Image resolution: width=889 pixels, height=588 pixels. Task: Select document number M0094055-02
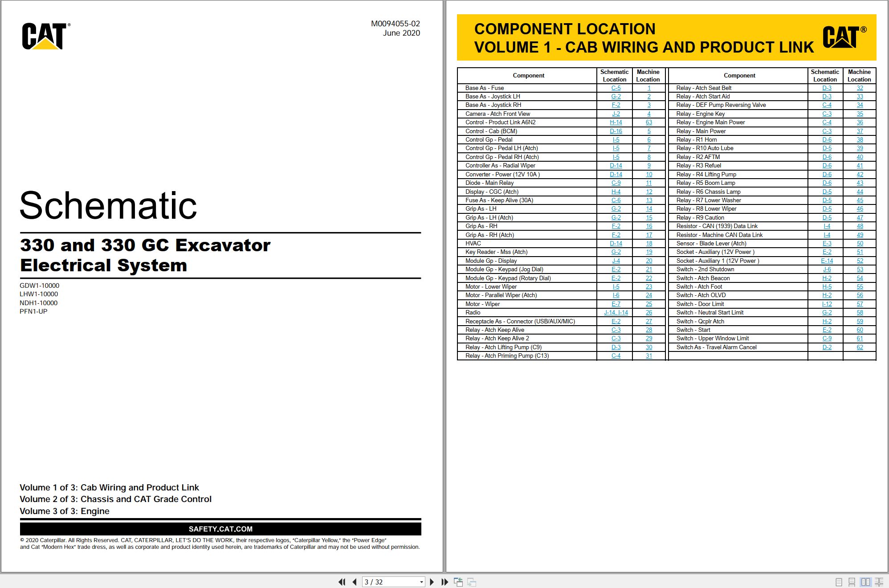396,24
